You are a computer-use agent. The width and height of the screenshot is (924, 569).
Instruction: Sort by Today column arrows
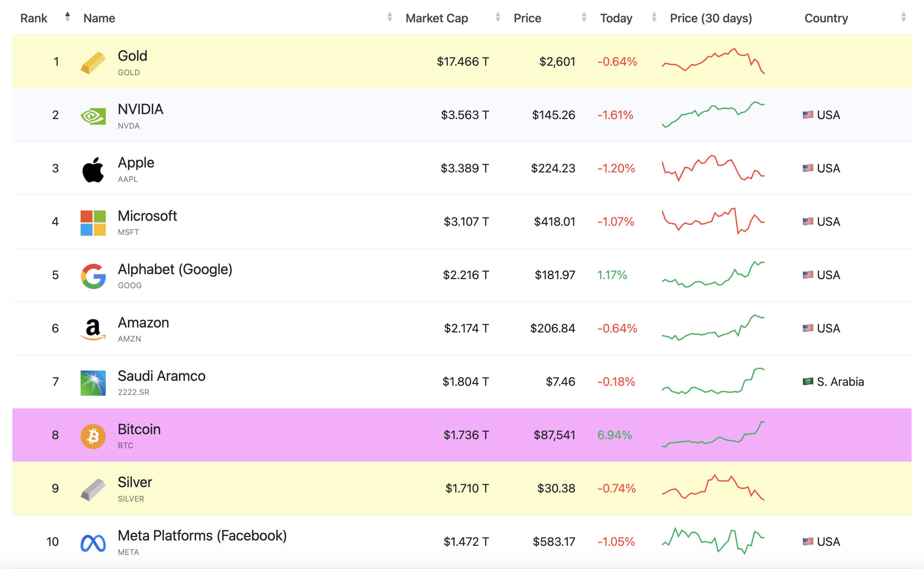point(654,17)
